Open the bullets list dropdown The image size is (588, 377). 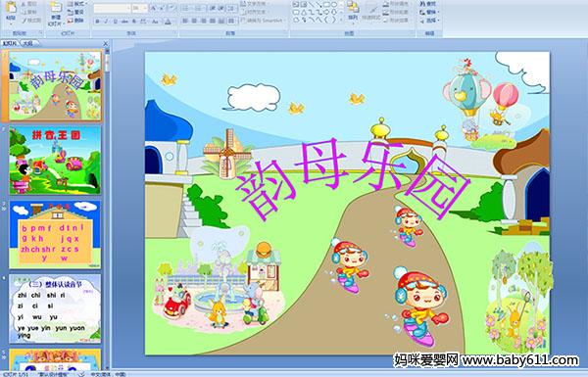(187, 8)
